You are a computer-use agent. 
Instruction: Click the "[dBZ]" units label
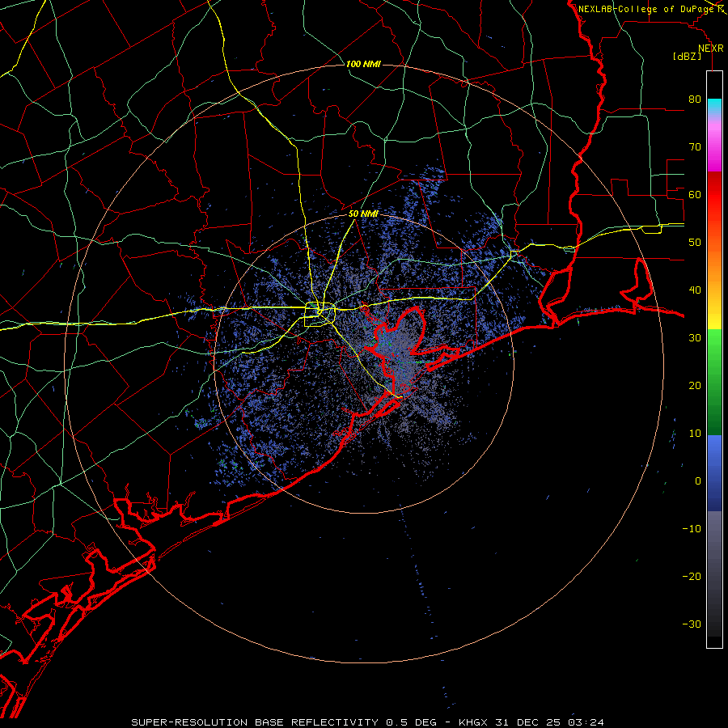(687, 56)
